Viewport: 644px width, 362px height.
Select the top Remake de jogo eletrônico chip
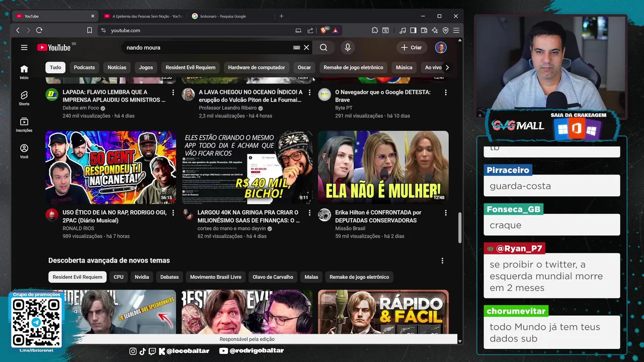353,67
